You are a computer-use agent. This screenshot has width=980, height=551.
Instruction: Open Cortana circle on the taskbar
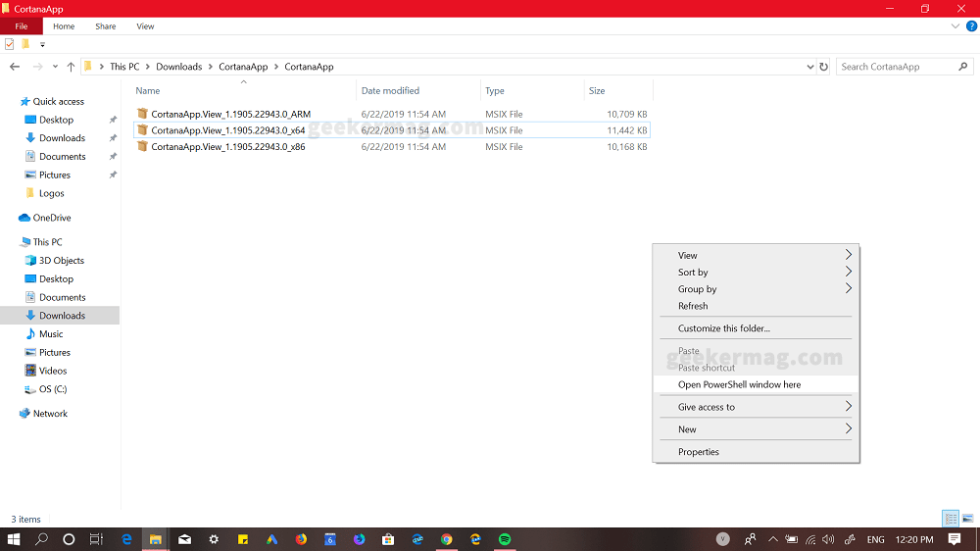coord(69,539)
